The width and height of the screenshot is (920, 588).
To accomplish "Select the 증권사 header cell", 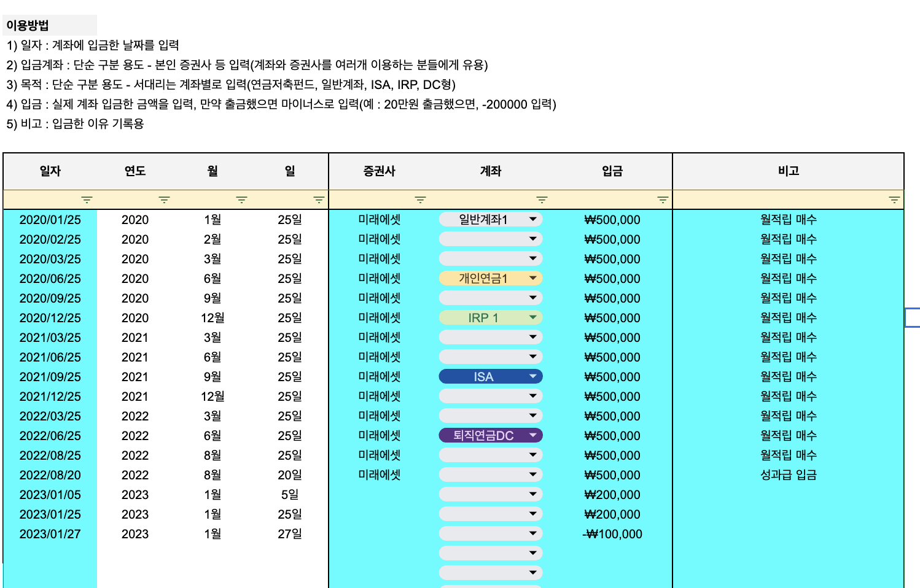I will 380,171.
